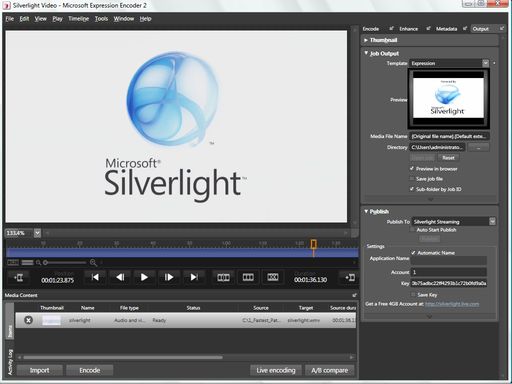Switch to the Enhance tab

click(409, 29)
